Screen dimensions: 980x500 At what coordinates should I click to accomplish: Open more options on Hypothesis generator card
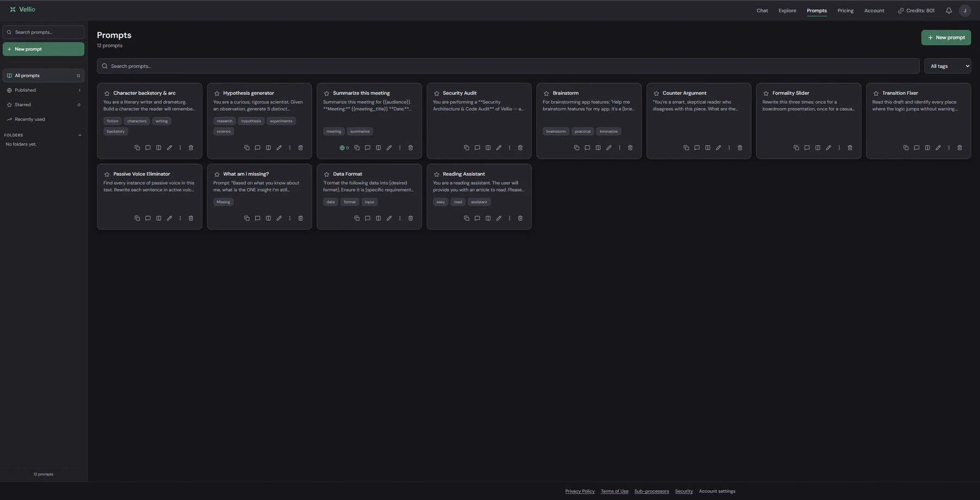pos(290,148)
